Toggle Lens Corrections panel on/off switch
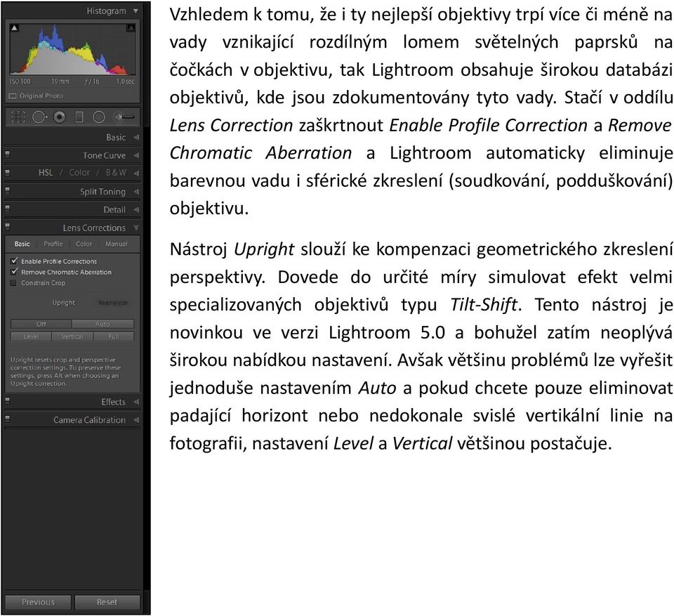 pyautogui.click(x=7, y=226)
